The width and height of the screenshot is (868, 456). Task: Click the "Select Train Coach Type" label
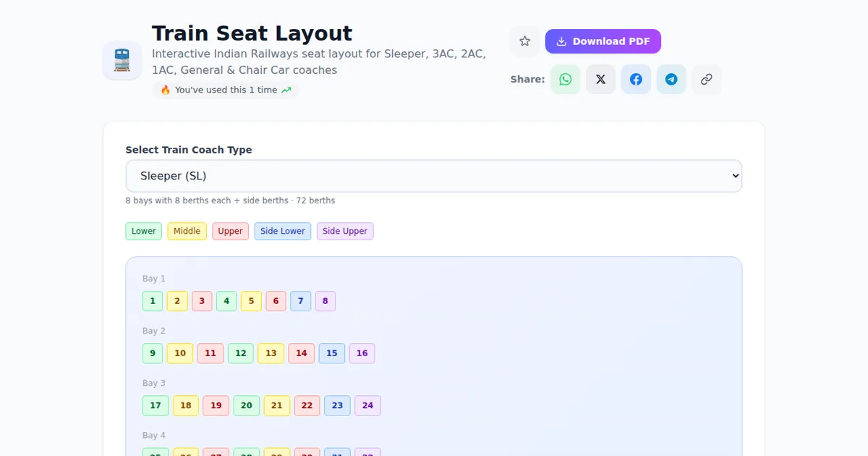[189, 150]
